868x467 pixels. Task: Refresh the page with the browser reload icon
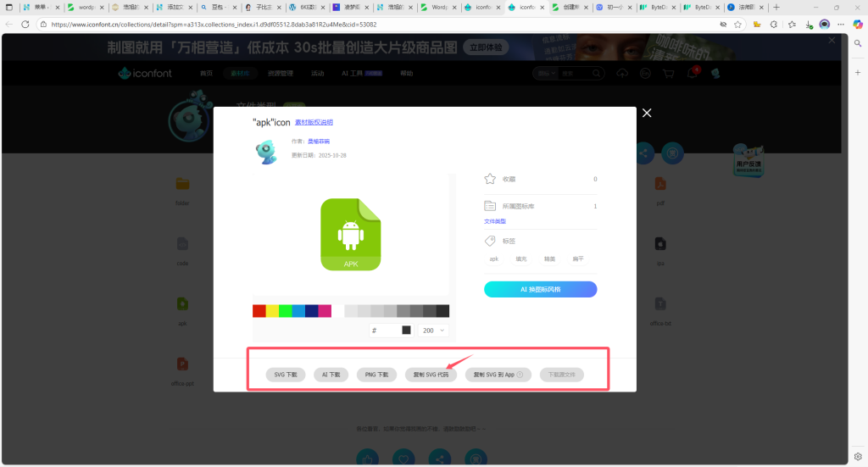coord(25,25)
